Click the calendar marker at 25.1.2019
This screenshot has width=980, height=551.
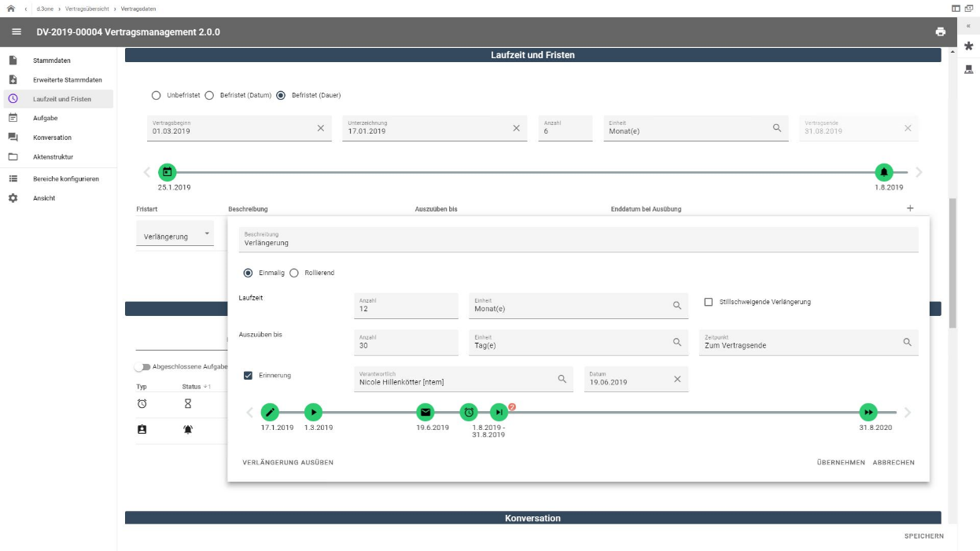167,171
